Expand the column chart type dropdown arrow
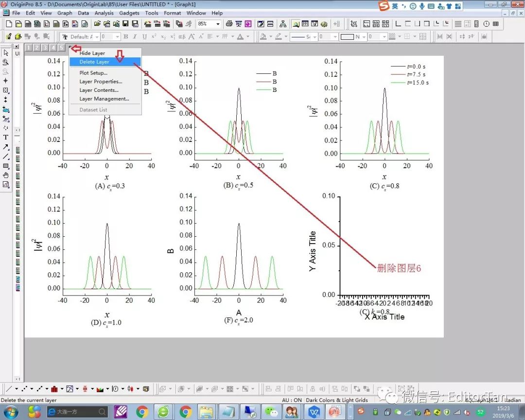The height and width of the screenshot is (420, 525). pos(62,389)
